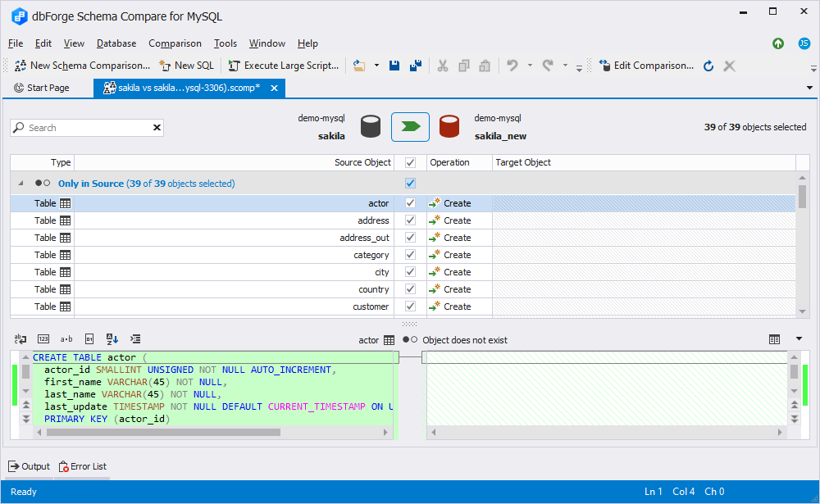820x504 pixels.
Task: Open the document tabs list dropdown
Action: tap(809, 88)
